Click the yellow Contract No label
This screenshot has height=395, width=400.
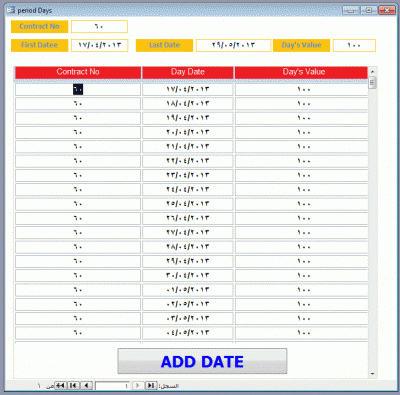tap(39, 26)
